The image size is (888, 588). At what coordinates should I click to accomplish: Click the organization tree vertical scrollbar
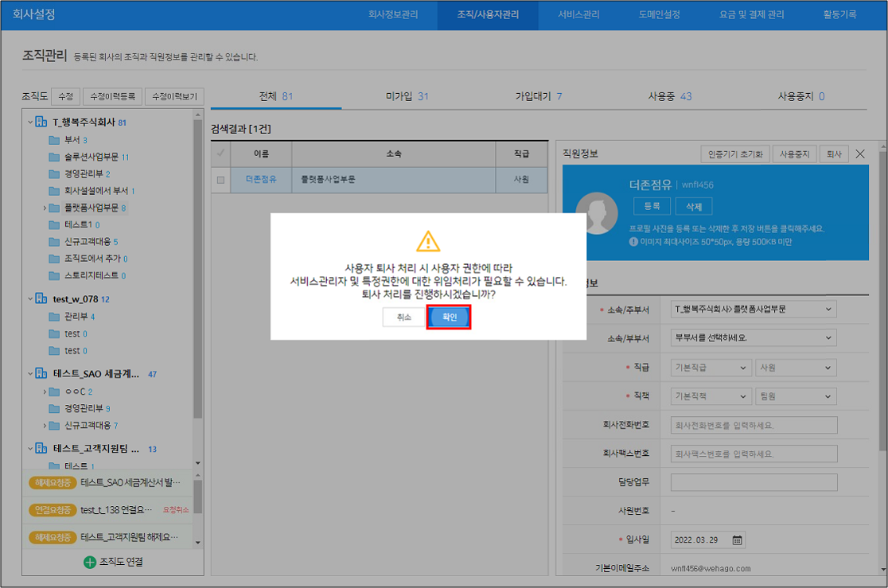pyautogui.click(x=198, y=278)
